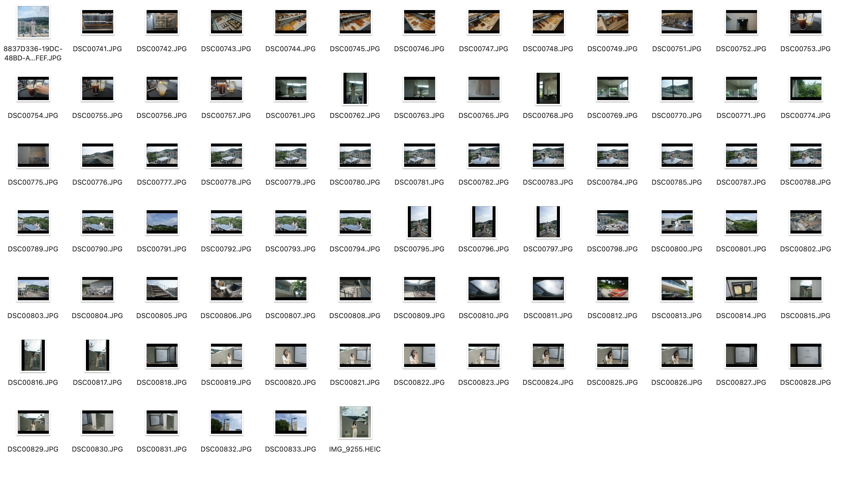Image resolution: width=868 pixels, height=497 pixels.
Task: Pick the sky landscape photo DSC00791.JPG
Action: point(162,222)
